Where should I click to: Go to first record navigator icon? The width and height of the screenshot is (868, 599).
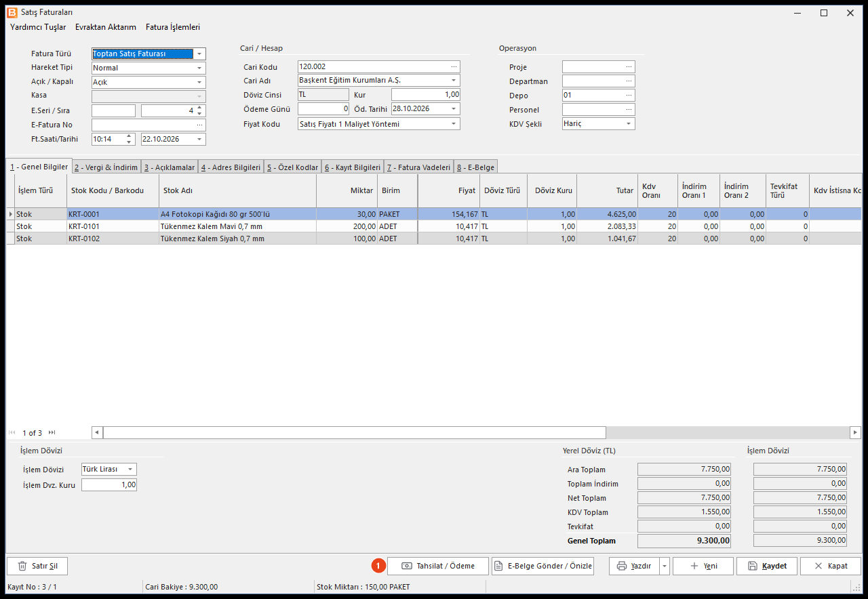point(12,432)
